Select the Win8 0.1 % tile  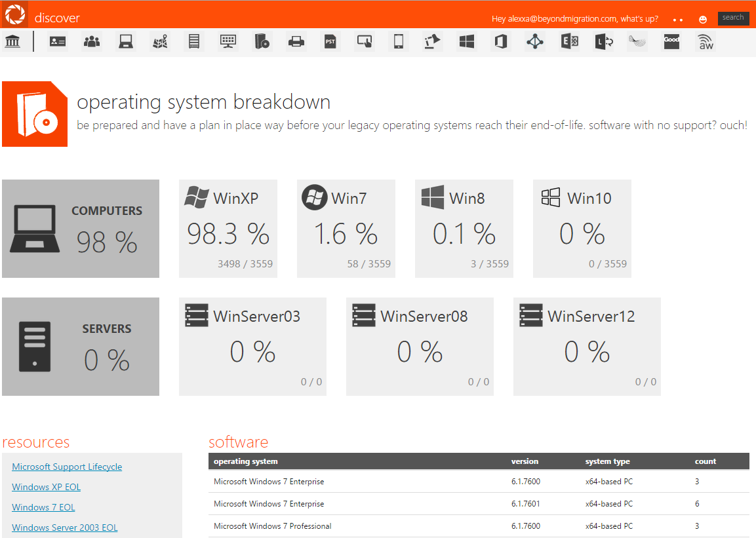coord(464,229)
